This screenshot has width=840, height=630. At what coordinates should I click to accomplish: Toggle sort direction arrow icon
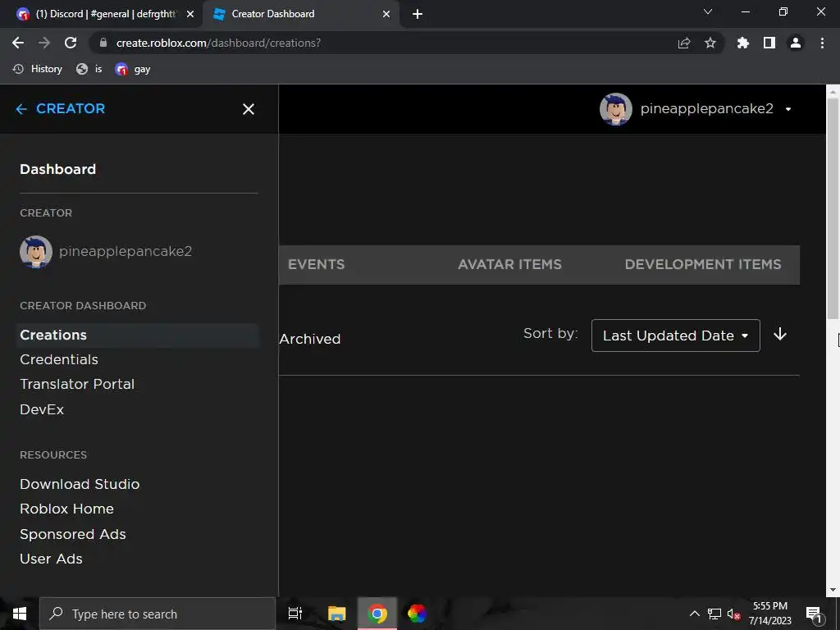pyautogui.click(x=780, y=335)
